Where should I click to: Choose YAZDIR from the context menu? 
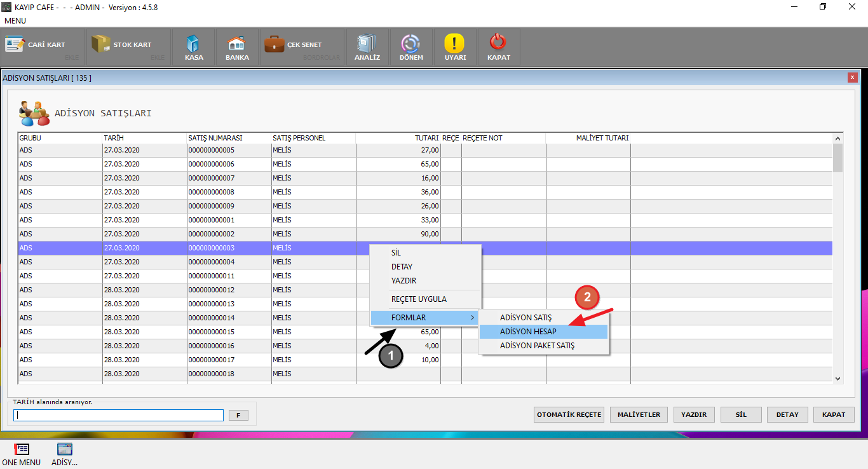tap(426, 281)
